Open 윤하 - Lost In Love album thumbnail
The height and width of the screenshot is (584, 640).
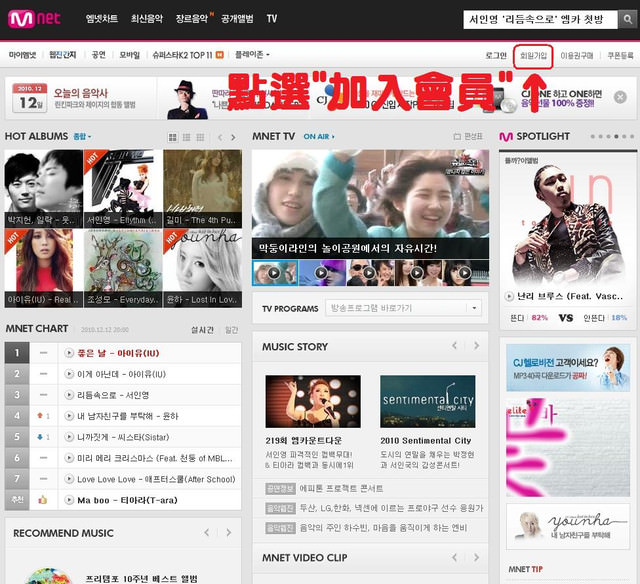tap(202, 268)
